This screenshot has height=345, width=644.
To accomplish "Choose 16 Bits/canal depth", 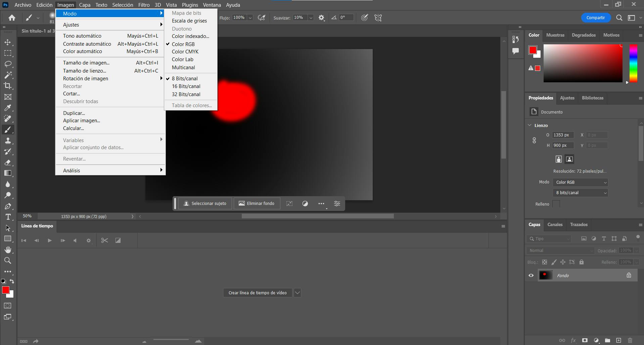I will click(186, 86).
